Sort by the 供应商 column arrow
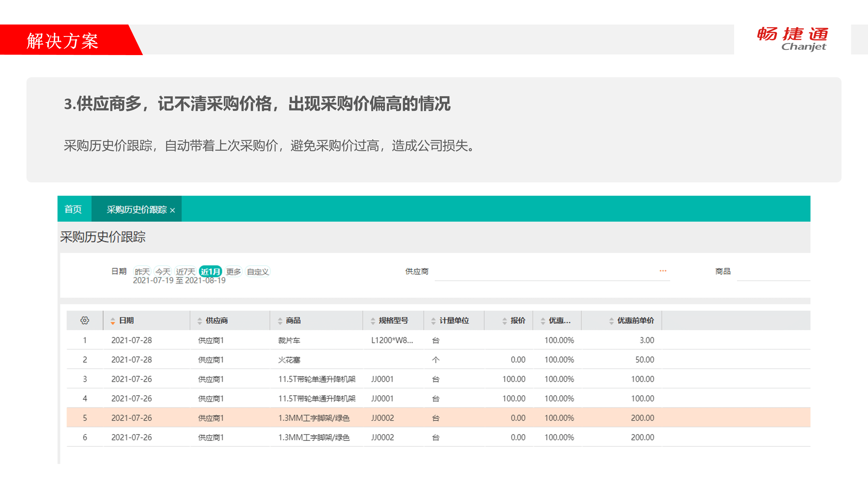868x488 pixels. [x=199, y=321]
